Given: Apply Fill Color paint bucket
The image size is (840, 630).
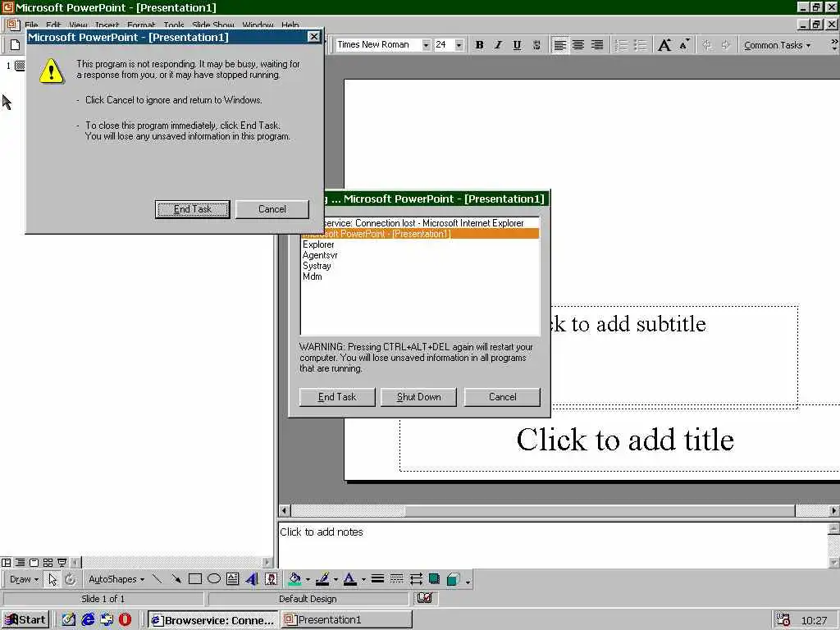Looking at the screenshot, I should coord(294,579).
